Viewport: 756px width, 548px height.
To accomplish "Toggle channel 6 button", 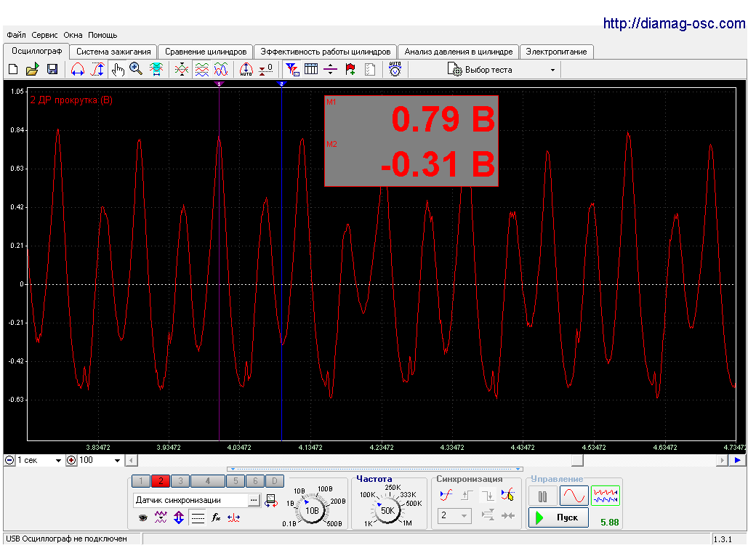I will pos(255,480).
